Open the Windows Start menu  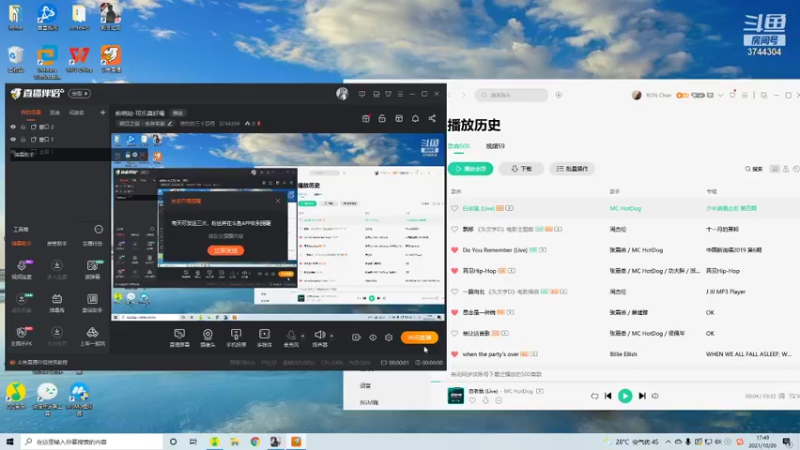click(x=10, y=441)
